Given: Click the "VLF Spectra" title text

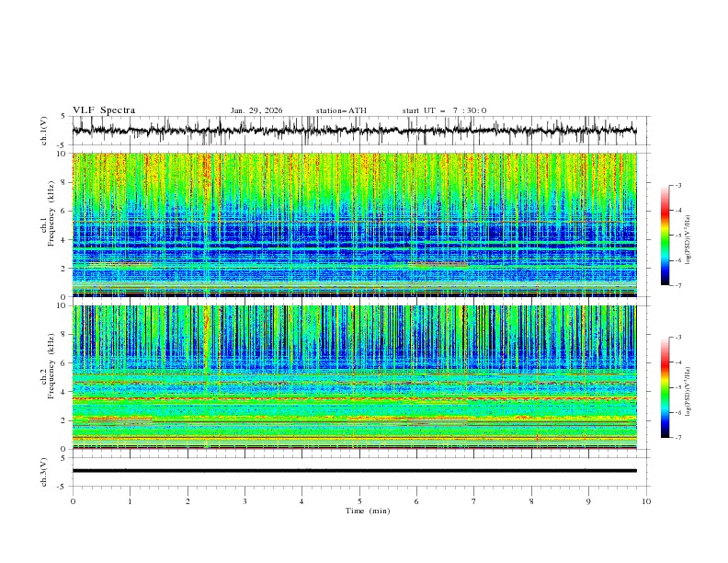Looking at the screenshot, I should [x=104, y=110].
